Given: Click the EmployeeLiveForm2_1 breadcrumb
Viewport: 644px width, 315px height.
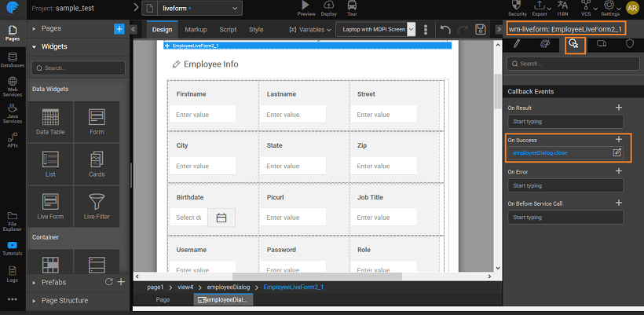Looking at the screenshot, I should [293, 288].
